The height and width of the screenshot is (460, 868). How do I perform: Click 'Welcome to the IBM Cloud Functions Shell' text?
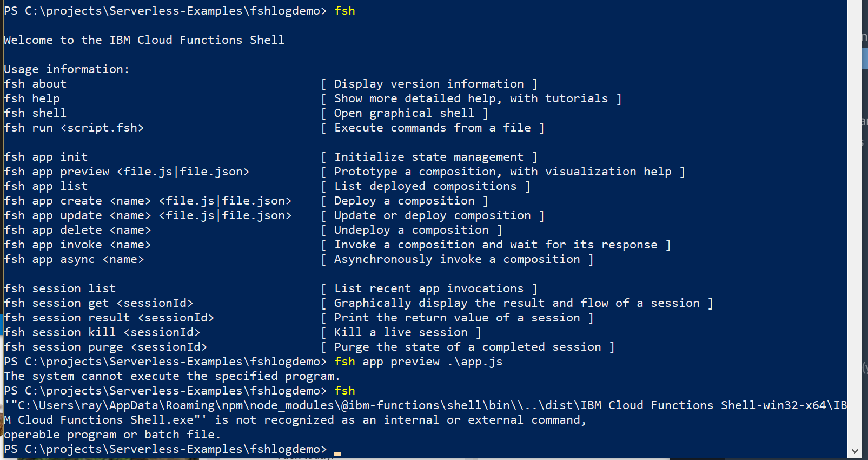point(144,40)
